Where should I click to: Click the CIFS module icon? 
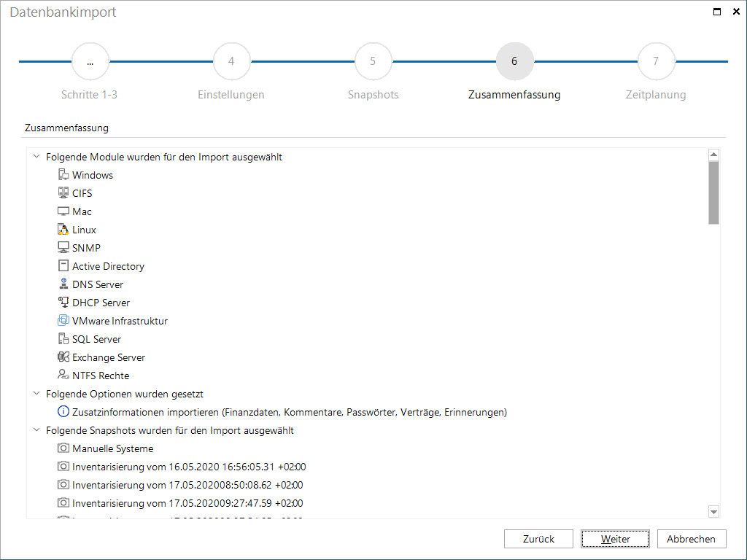click(63, 192)
